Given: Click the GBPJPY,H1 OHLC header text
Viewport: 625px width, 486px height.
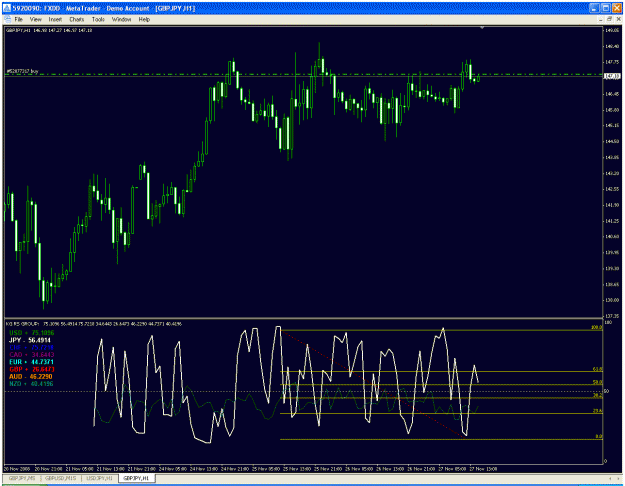Looking at the screenshot, I should point(49,30).
